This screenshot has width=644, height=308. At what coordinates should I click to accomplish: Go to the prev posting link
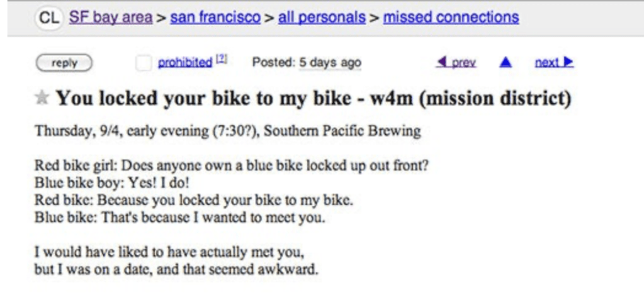pos(461,63)
